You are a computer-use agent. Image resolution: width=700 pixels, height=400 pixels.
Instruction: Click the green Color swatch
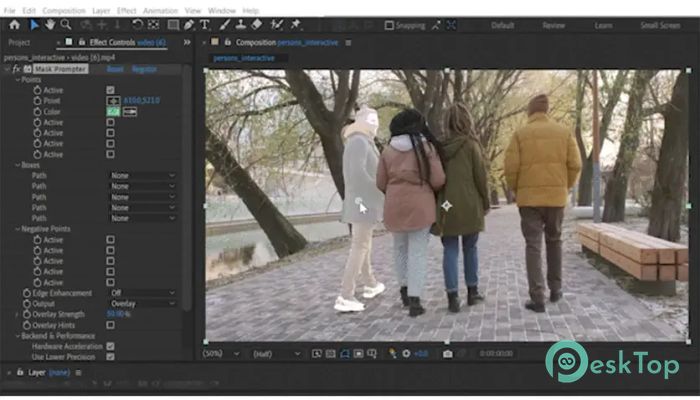113,112
